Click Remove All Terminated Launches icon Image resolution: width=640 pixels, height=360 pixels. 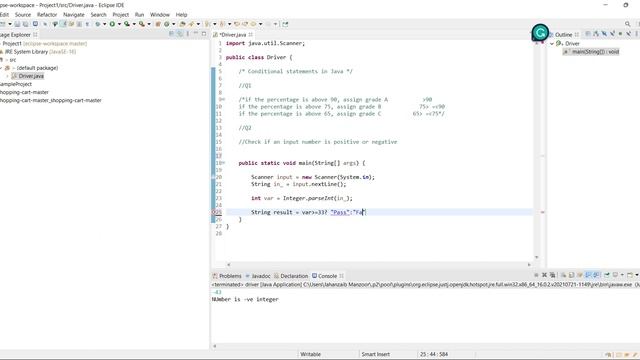552,275
